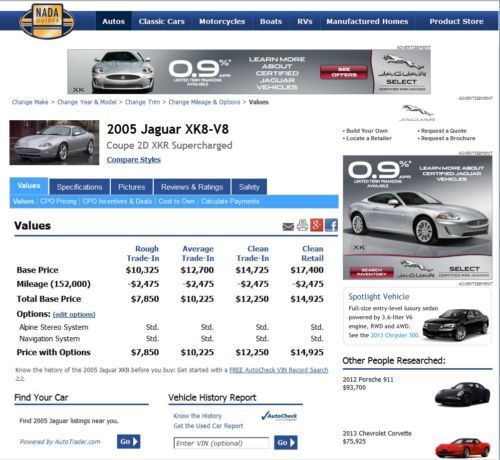Click the 2005 Jaguar XK8 thumbnail photo
This screenshot has height=460, width=500.
[54, 142]
